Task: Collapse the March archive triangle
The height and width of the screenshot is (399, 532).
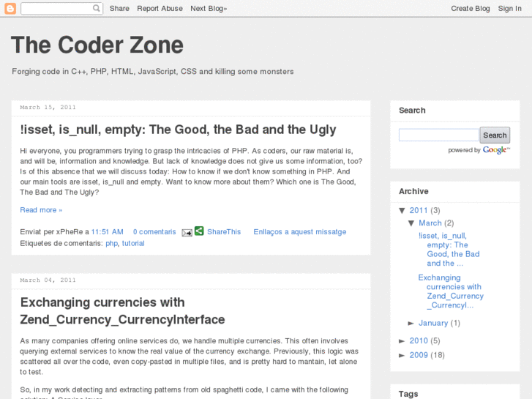Action: (x=411, y=223)
